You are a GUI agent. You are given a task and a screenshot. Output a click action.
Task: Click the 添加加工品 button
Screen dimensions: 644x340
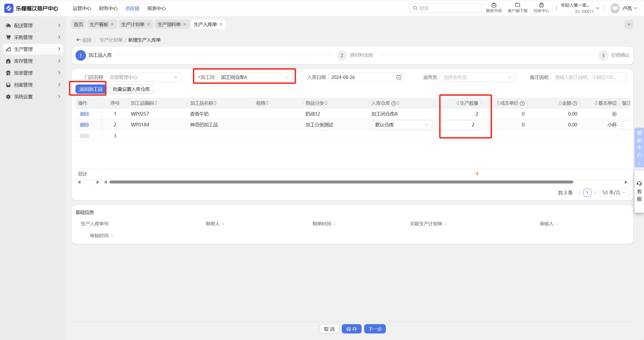click(90, 89)
